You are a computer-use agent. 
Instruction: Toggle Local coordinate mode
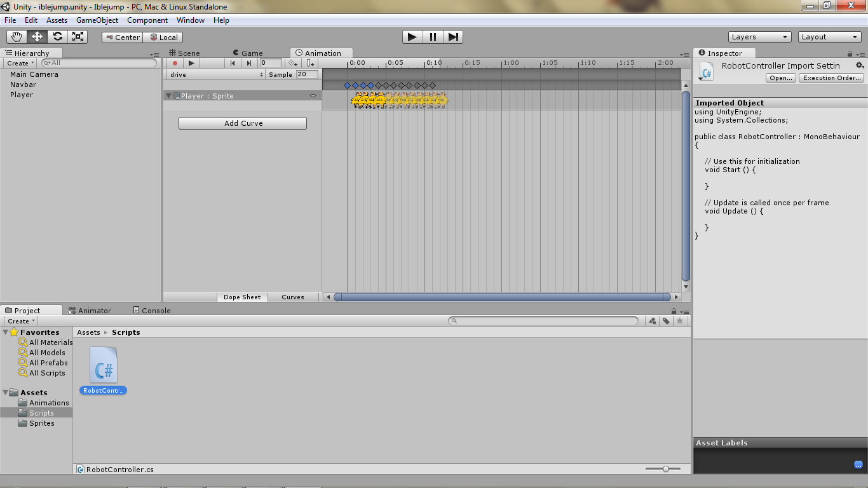pyautogui.click(x=163, y=37)
